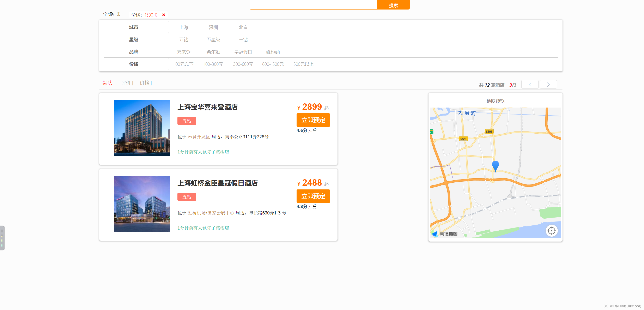Go to previous results page arrow
644x310 pixels.
[530, 85]
